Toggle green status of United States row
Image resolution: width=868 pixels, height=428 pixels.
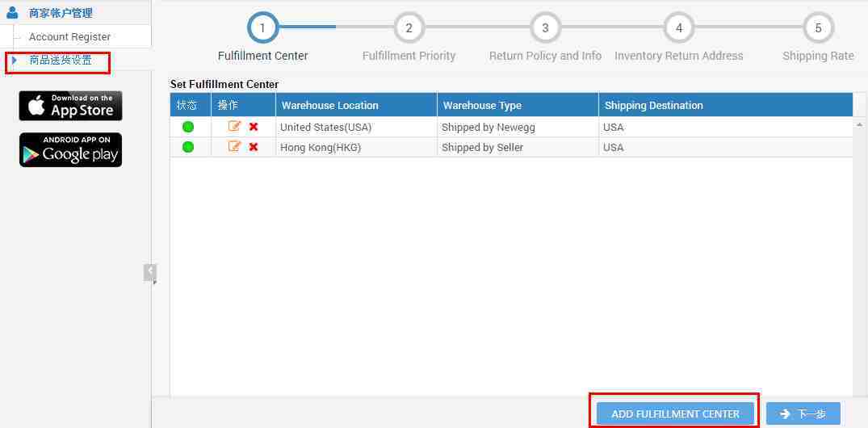[188, 127]
